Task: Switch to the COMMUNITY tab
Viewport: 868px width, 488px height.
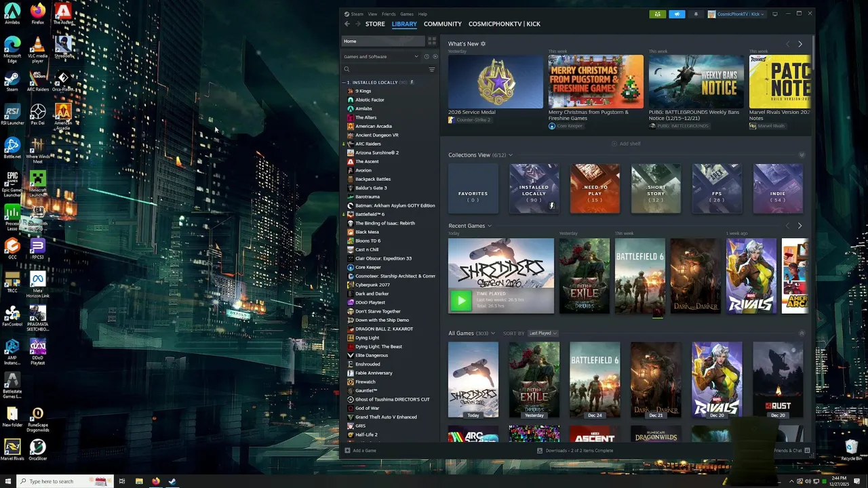Action: coord(443,24)
